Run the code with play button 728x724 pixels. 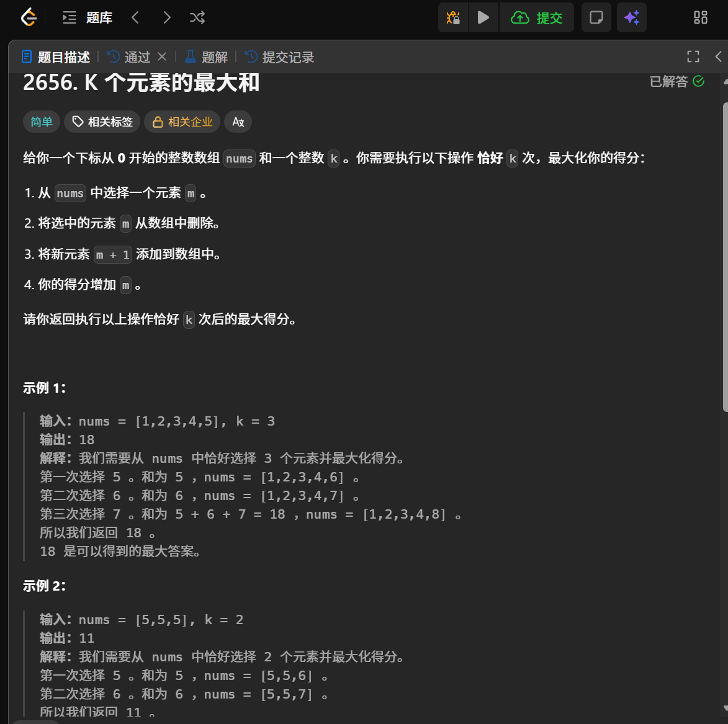(483, 17)
